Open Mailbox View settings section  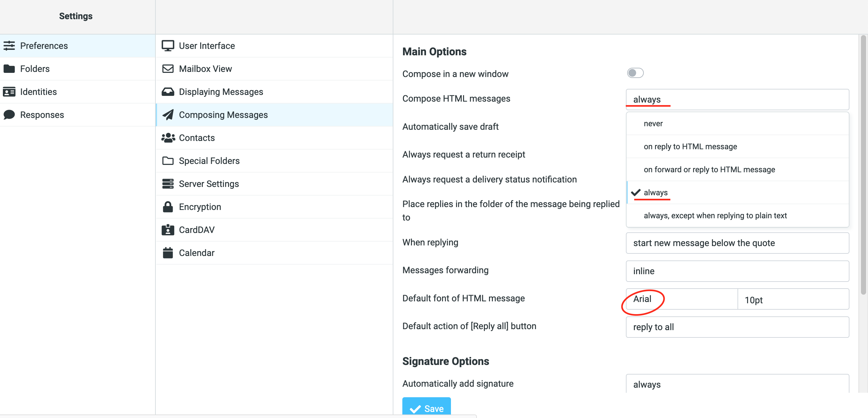pos(205,69)
